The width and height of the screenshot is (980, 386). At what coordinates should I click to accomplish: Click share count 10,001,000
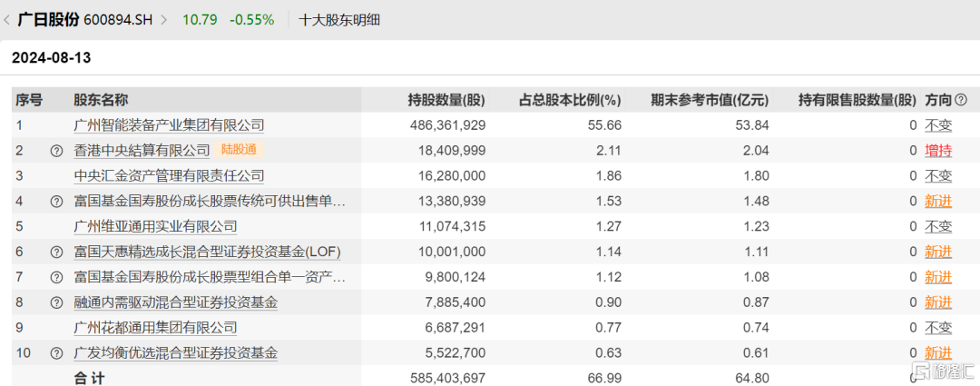pos(451,252)
